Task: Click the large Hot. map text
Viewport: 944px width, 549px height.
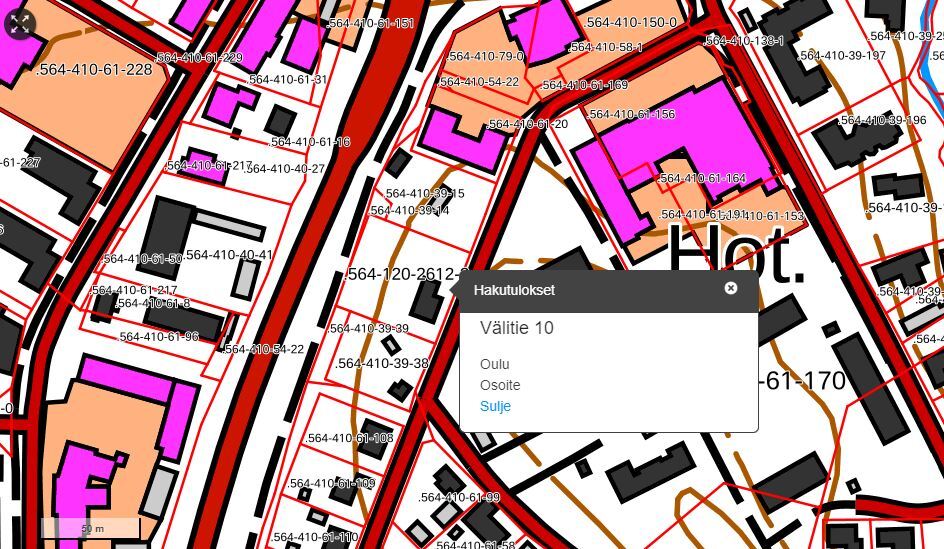Action: tap(736, 252)
